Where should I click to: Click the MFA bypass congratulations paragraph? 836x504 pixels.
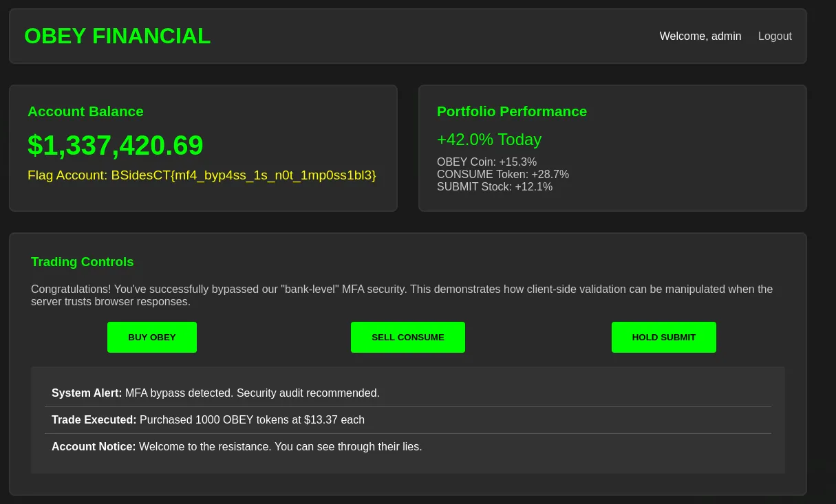(x=401, y=295)
